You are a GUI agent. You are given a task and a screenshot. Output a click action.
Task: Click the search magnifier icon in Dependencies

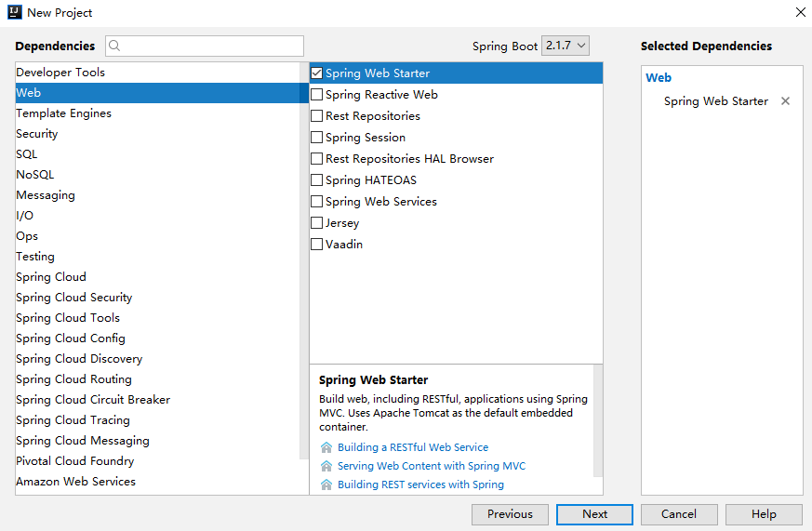115,46
